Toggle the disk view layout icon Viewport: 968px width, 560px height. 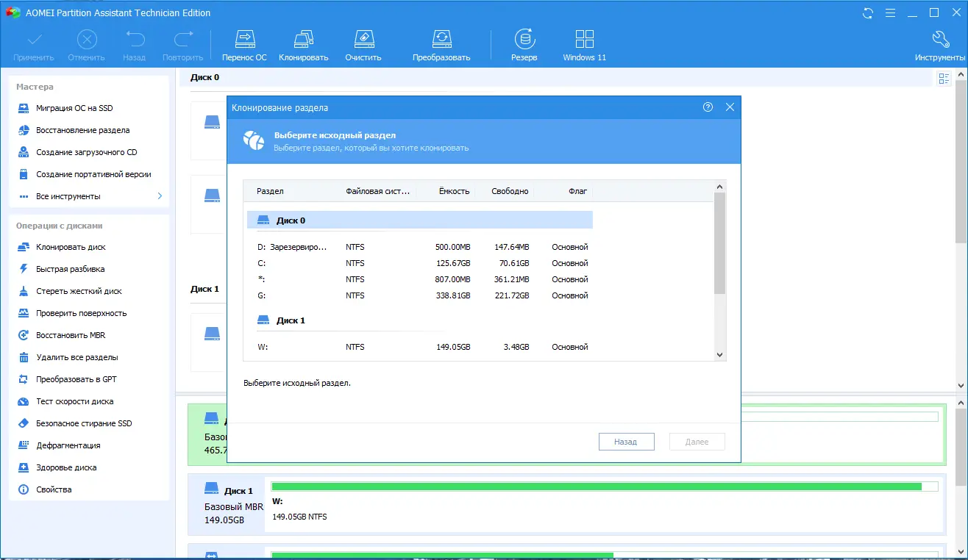point(944,79)
